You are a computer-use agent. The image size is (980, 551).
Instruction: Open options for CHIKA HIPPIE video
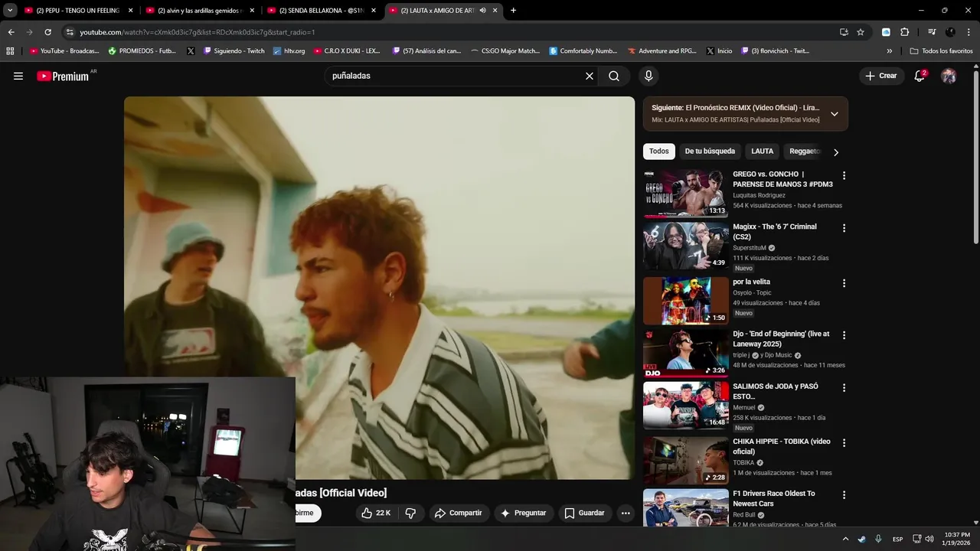click(844, 442)
